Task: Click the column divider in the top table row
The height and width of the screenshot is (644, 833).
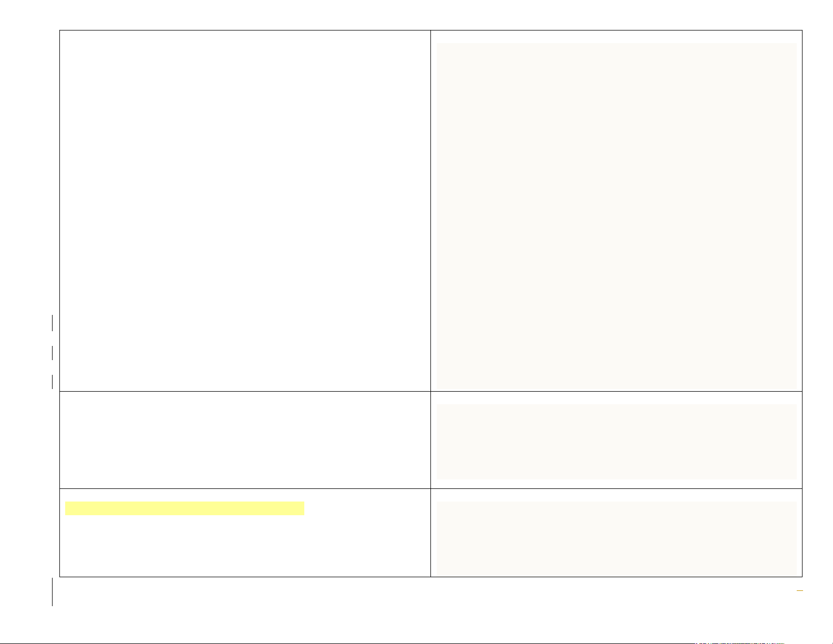Action: click(x=430, y=210)
